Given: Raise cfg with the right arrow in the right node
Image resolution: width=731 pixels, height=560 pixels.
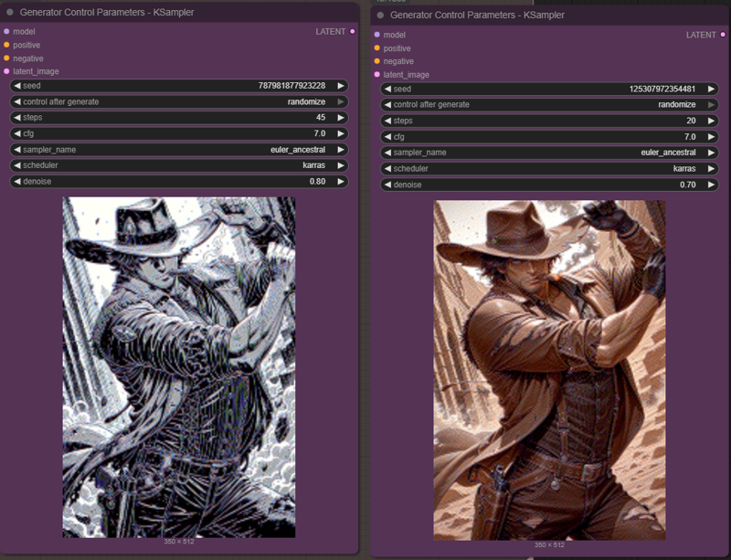Looking at the screenshot, I should pyautogui.click(x=711, y=137).
